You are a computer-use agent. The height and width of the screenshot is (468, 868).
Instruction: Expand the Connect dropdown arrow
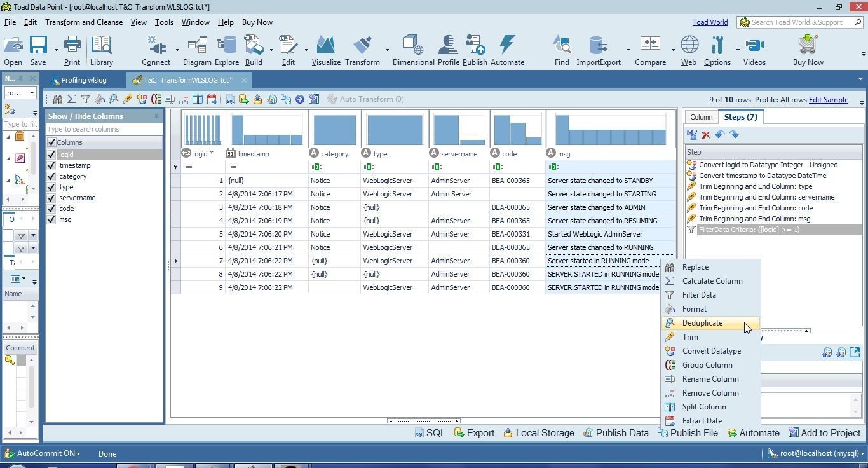[x=177, y=50]
